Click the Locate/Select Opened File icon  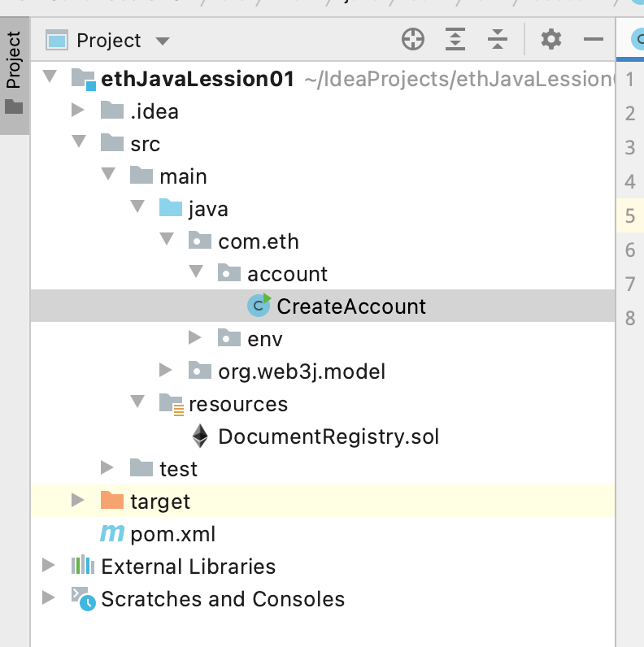point(413,39)
